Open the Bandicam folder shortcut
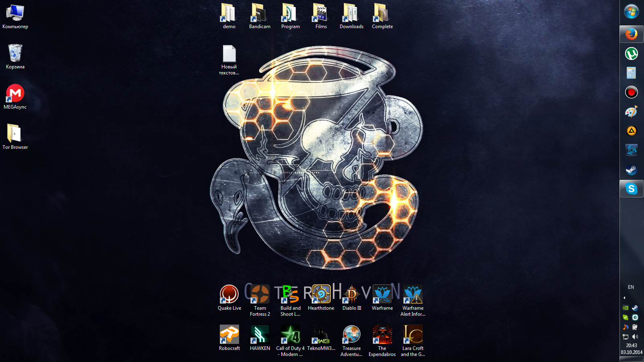 (x=260, y=16)
